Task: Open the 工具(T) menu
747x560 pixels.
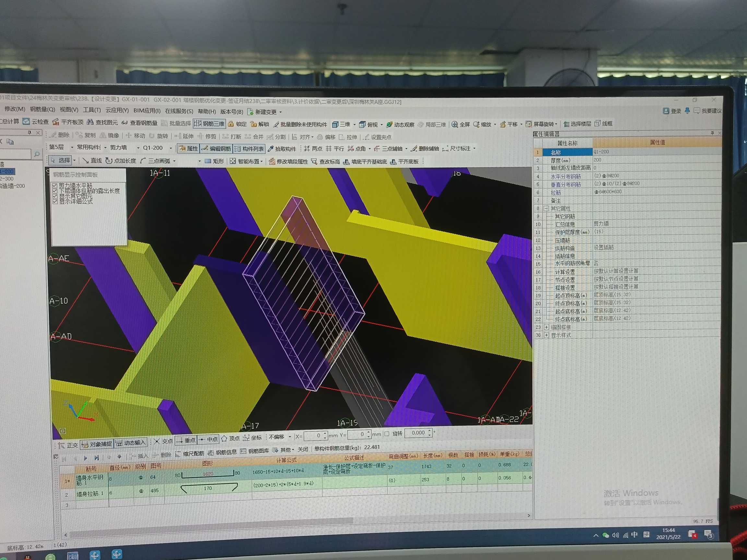Action: coord(92,110)
